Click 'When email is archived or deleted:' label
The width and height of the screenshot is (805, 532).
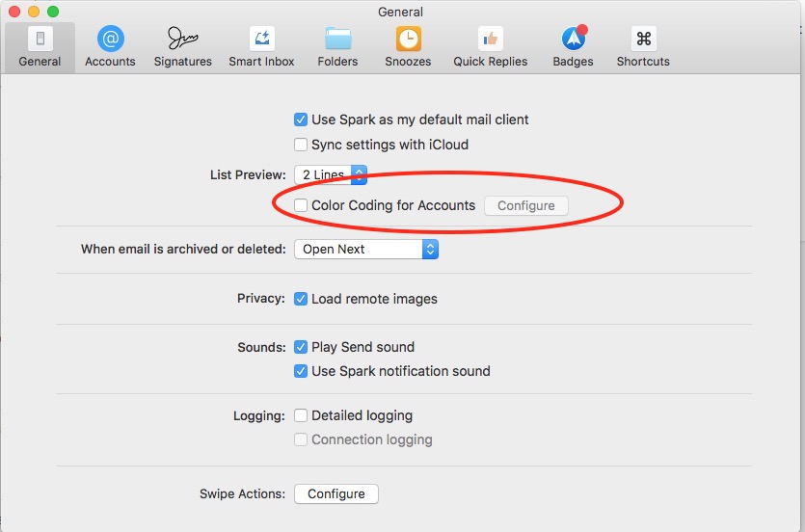point(183,250)
